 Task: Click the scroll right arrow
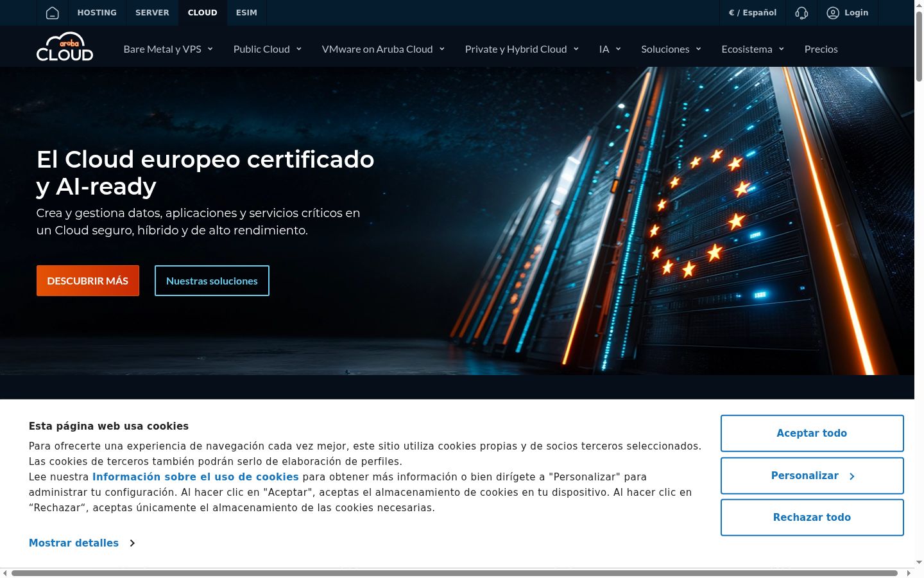tap(909, 573)
